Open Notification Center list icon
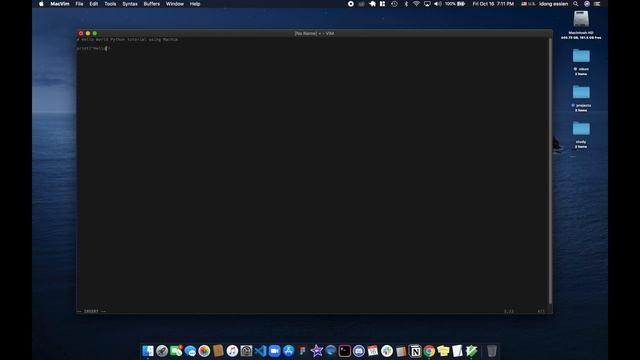This screenshot has height=360, width=640. pos(597,4)
